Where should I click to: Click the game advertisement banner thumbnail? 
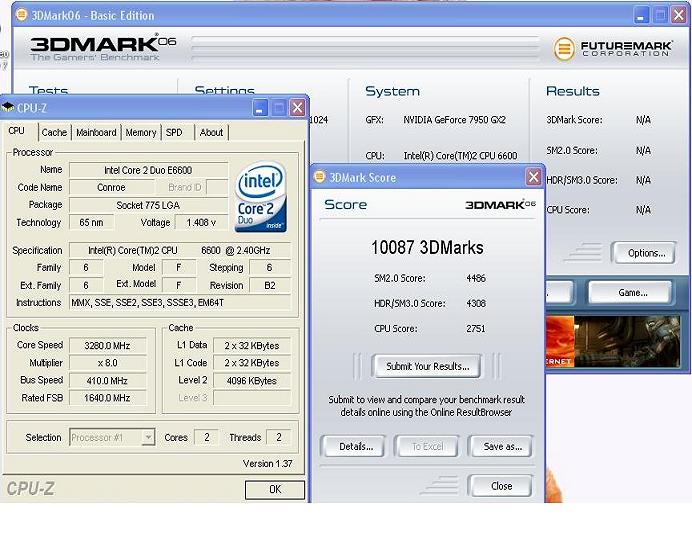[613, 341]
